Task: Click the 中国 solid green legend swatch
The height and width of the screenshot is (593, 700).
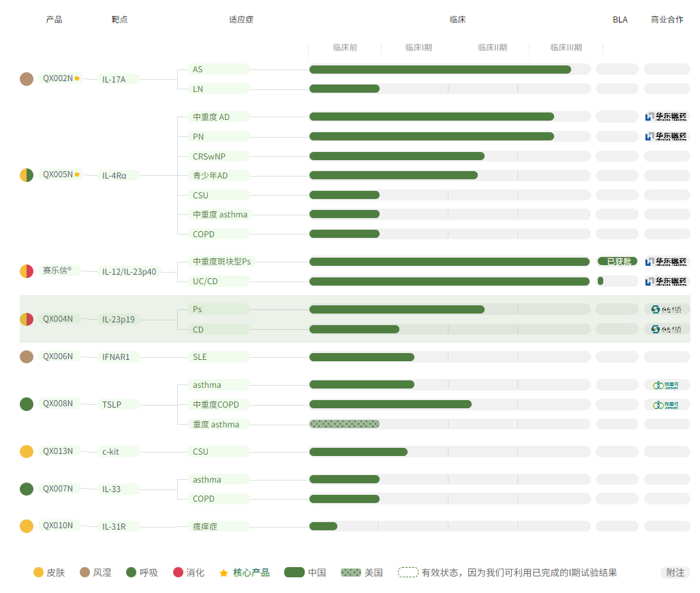Action: pyautogui.click(x=294, y=573)
